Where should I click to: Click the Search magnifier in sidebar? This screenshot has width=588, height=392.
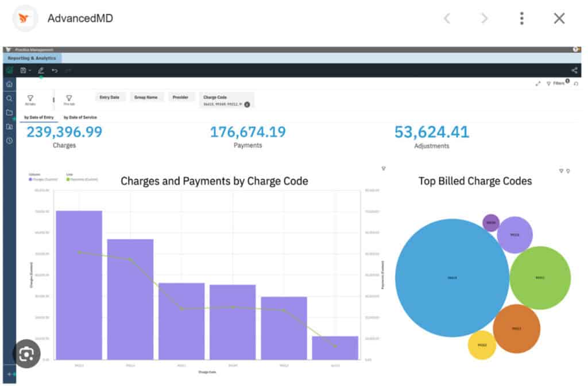pos(9,98)
